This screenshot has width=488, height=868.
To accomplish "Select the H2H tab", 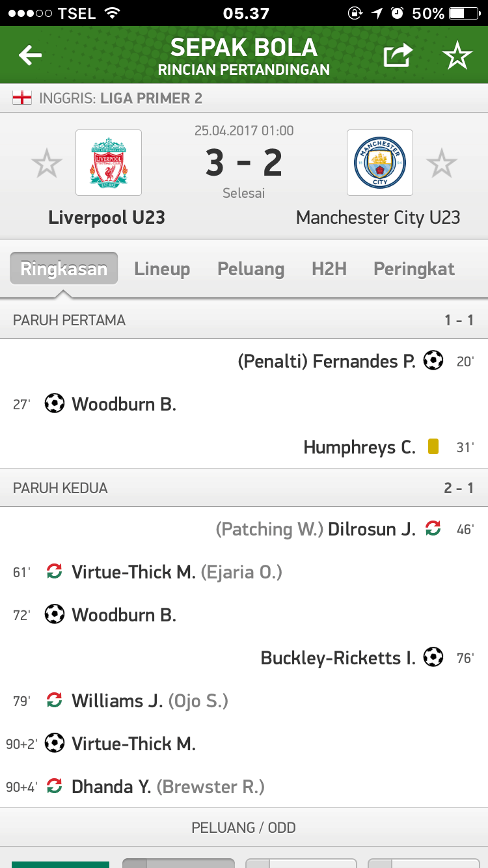I will pos(329,269).
